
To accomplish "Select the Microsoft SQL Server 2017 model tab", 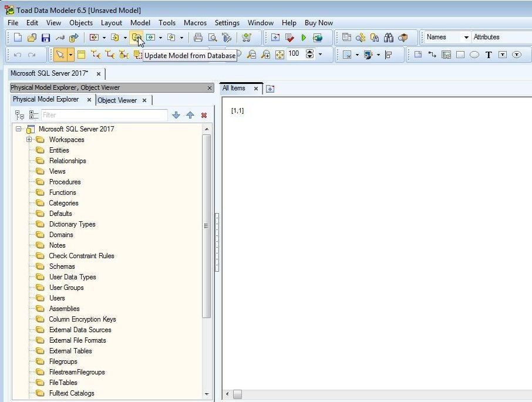I will pos(49,73).
